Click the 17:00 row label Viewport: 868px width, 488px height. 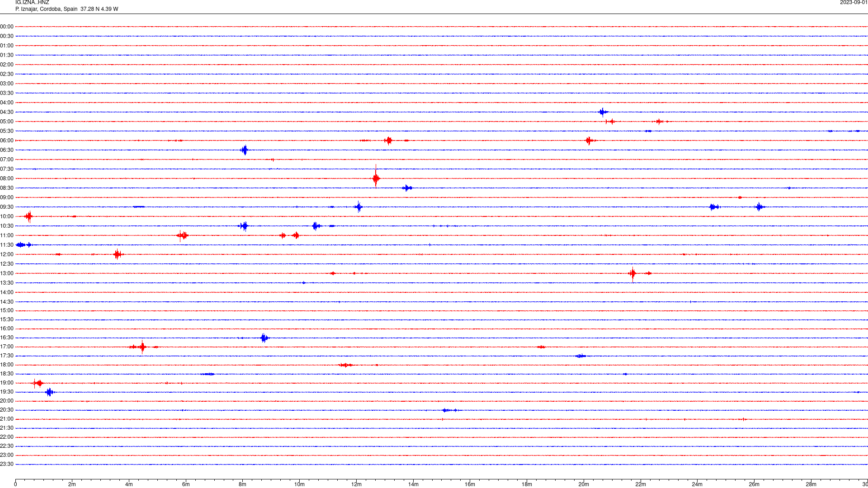(7, 347)
